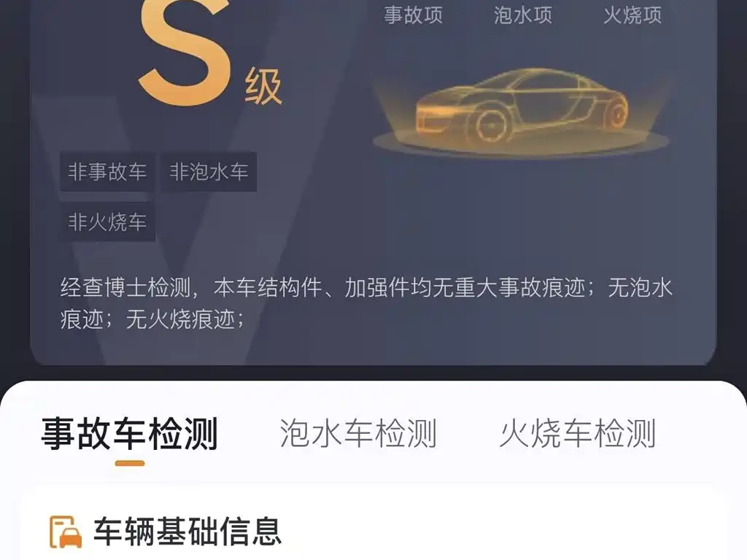Tap the 非泡水车 tag
Viewport: 747px width, 560px height.
point(209,171)
